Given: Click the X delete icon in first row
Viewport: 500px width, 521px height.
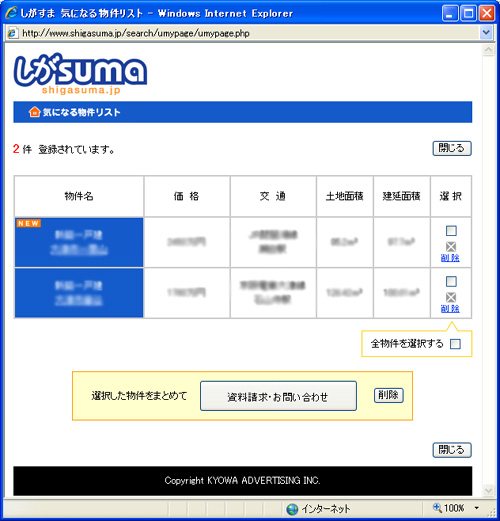Looking at the screenshot, I should 451,247.
